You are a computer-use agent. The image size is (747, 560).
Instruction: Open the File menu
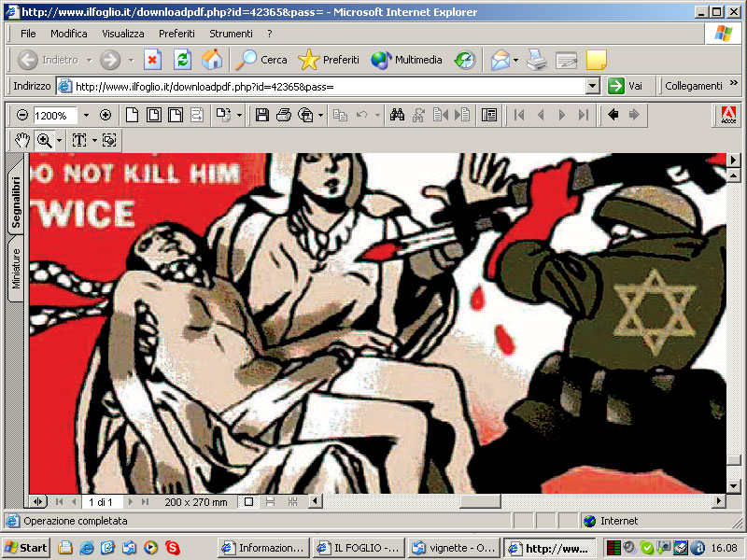[28, 34]
